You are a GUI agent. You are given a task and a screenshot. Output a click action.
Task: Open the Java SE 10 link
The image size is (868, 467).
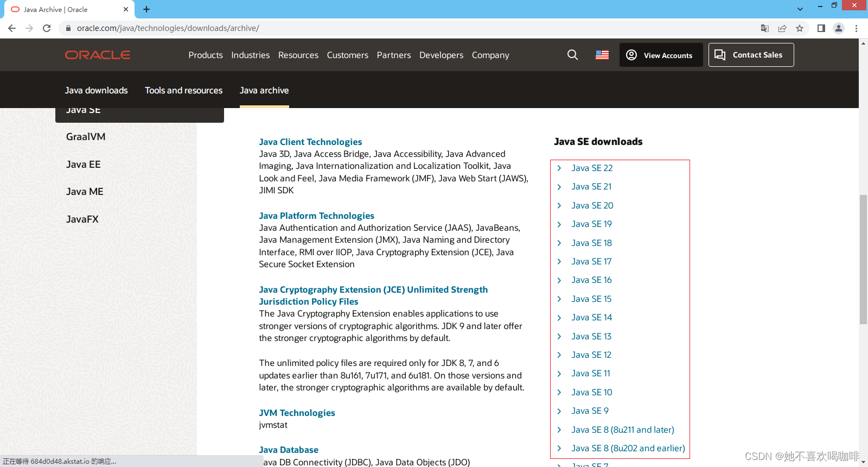click(x=592, y=392)
